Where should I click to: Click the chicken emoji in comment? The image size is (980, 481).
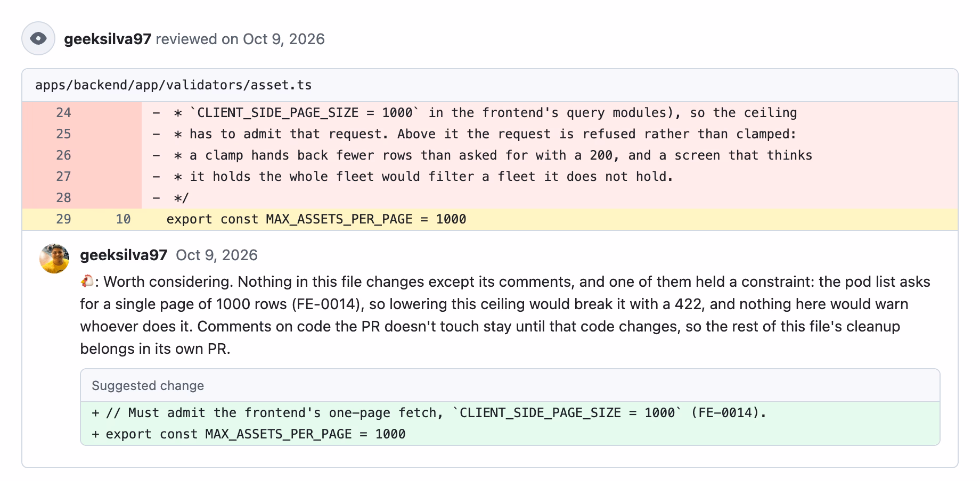(x=87, y=281)
